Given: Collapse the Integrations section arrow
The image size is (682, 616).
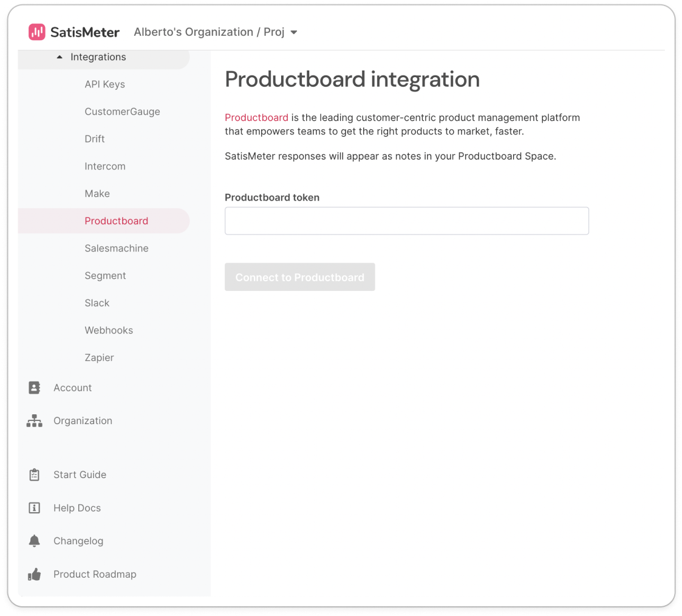Looking at the screenshot, I should 60,57.
